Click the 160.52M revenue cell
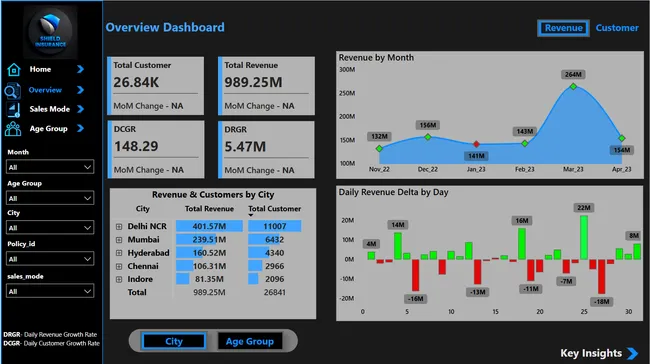This screenshot has width=650, height=364. 209,253
